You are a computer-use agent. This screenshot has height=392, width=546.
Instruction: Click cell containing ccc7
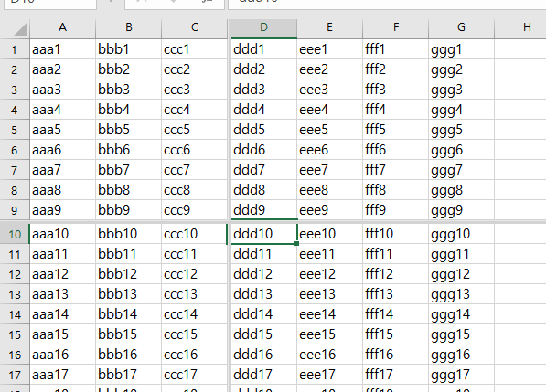194,170
